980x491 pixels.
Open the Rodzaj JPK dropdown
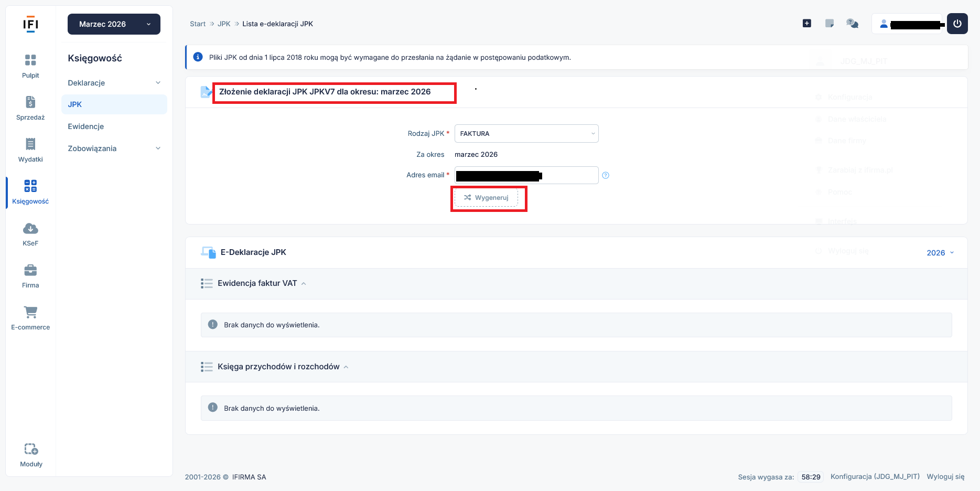click(526, 134)
